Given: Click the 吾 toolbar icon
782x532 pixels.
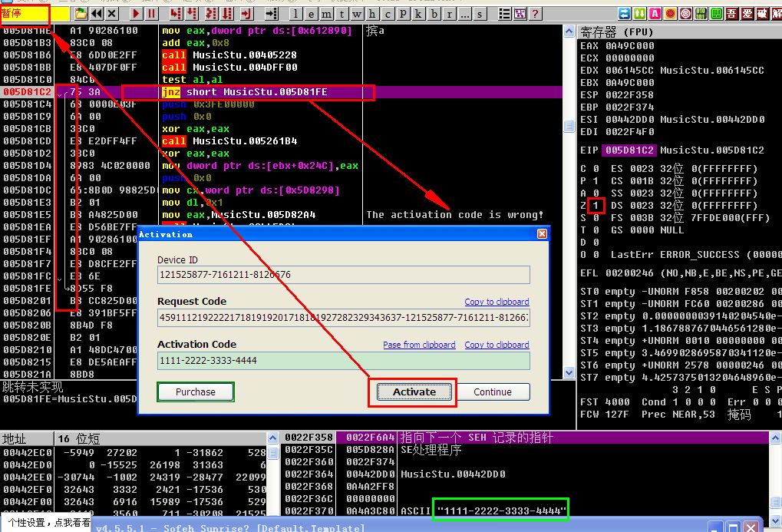Looking at the screenshot, I should [x=731, y=14].
